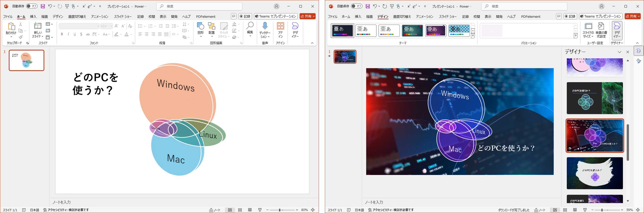Click Undo arrow in left window title bar
This screenshot has height=213, width=644.
pyautogui.click(x=50, y=6)
